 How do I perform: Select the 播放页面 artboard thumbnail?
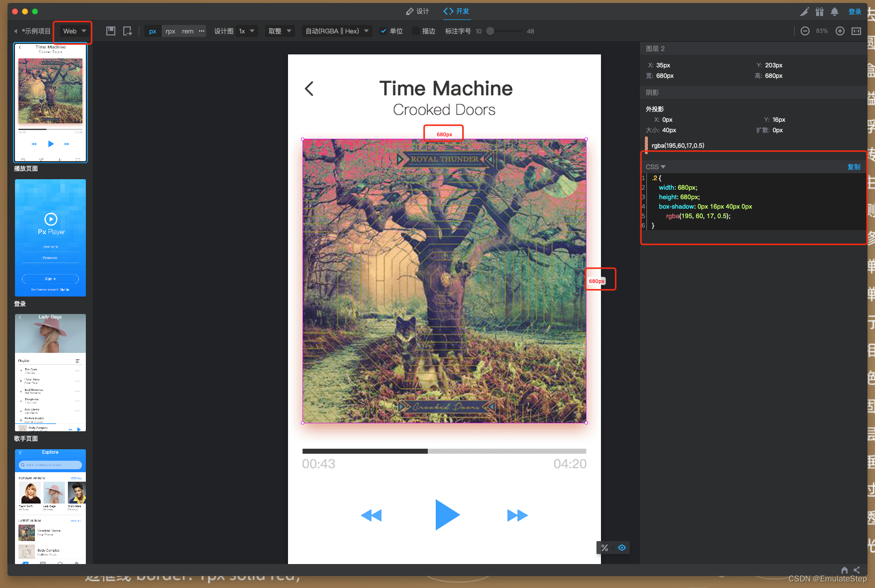tap(50, 102)
